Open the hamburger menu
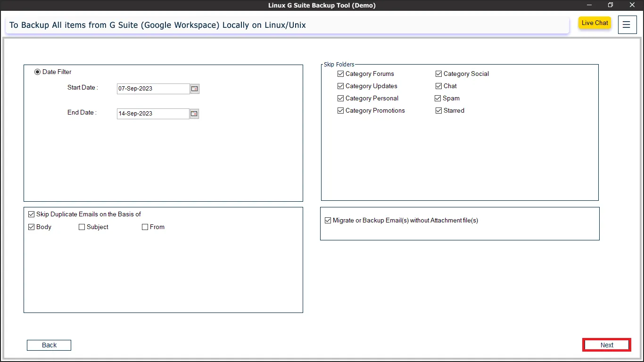The width and height of the screenshot is (644, 362). click(626, 25)
